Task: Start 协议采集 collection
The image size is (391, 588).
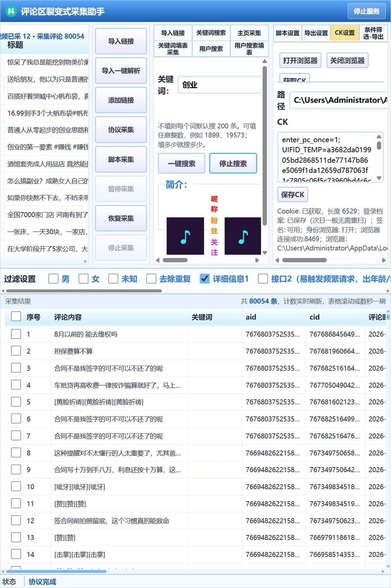Action: 121,130
